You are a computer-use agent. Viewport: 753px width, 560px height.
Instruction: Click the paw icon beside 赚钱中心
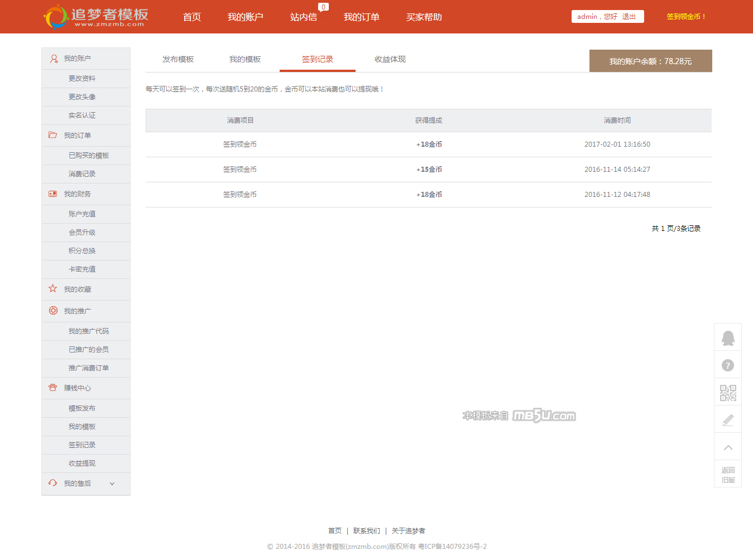(x=53, y=388)
